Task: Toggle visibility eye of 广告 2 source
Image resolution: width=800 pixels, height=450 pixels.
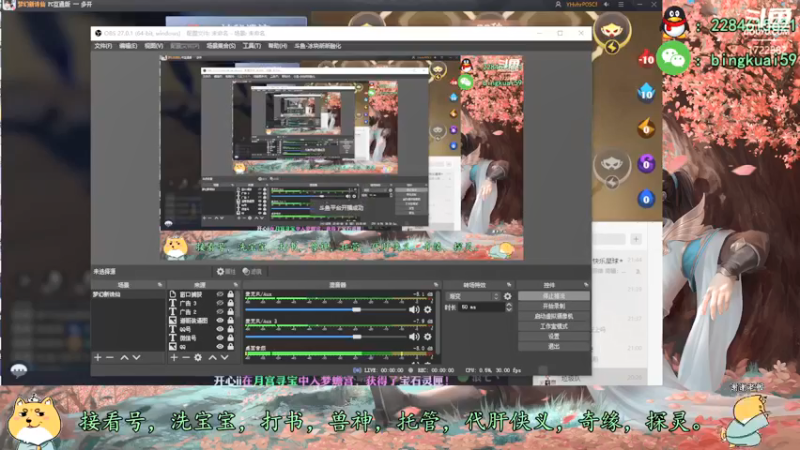Action: click(220, 312)
